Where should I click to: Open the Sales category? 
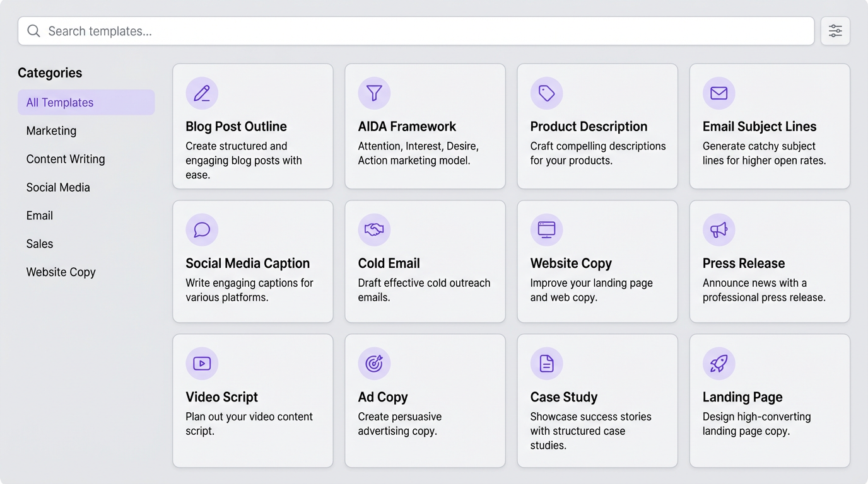(40, 244)
